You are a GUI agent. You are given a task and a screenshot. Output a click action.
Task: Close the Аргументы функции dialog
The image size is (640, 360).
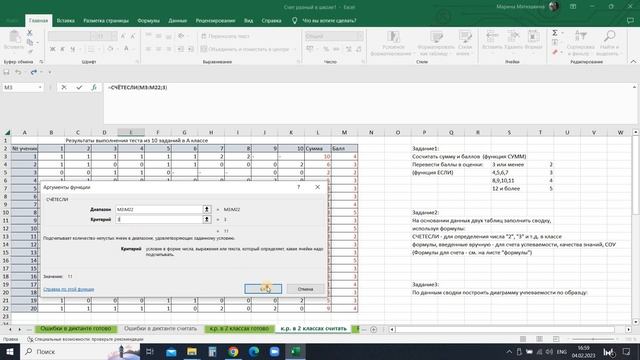[318, 187]
